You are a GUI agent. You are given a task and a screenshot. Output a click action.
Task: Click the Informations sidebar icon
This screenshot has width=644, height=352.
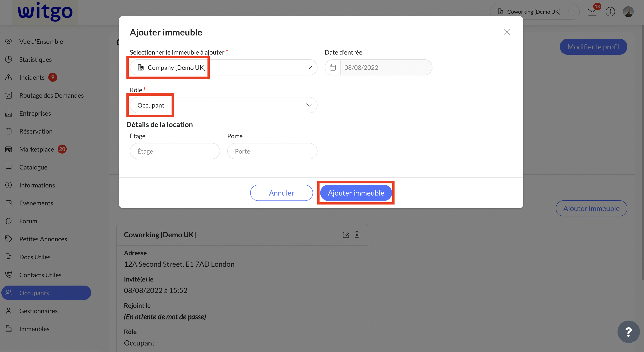point(9,185)
